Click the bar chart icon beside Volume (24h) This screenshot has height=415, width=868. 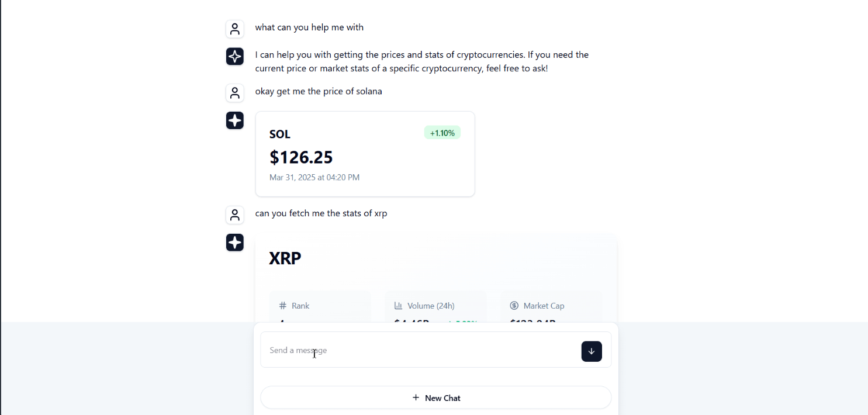click(399, 306)
